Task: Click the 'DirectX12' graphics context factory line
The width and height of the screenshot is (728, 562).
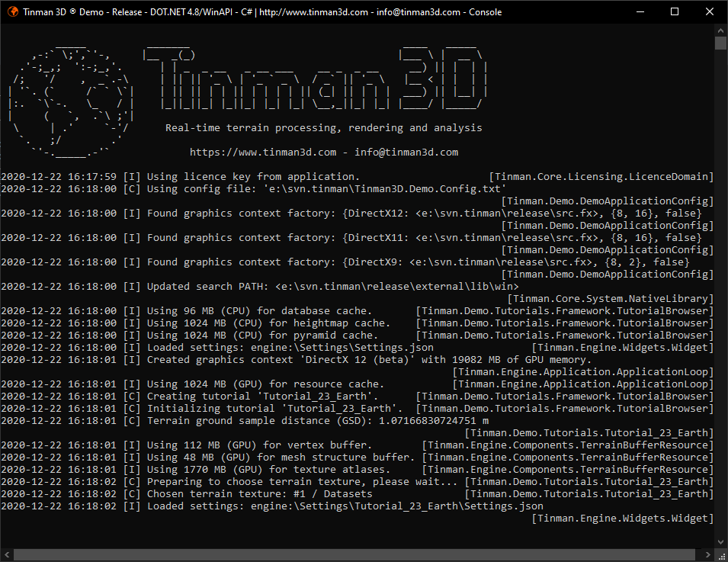Action: [x=351, y=214]
